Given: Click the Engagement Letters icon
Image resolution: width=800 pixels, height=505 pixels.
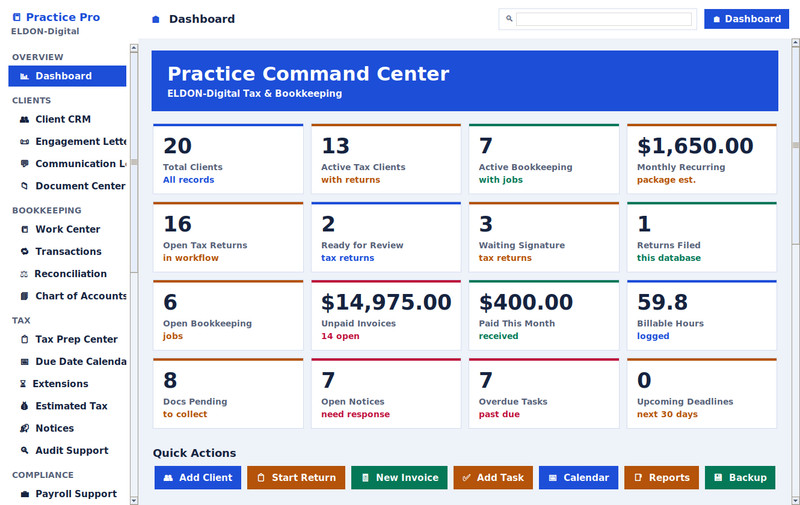Looking at the screenshot, I should click(x=24, y=142).
